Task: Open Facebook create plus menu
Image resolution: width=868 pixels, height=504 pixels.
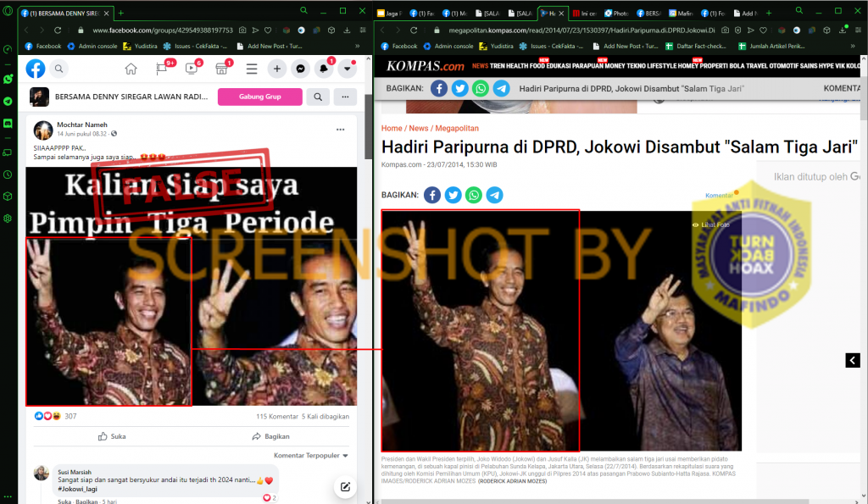Action: (x=277, y=69)
